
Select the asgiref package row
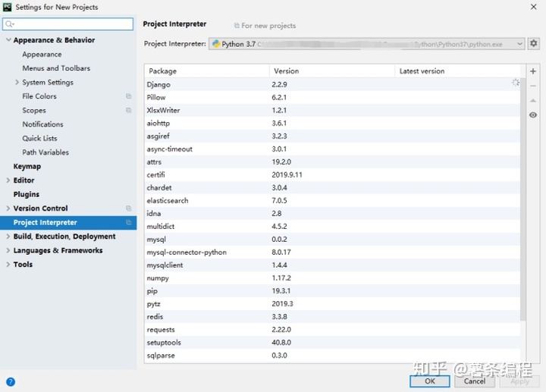tap(333, 136)
